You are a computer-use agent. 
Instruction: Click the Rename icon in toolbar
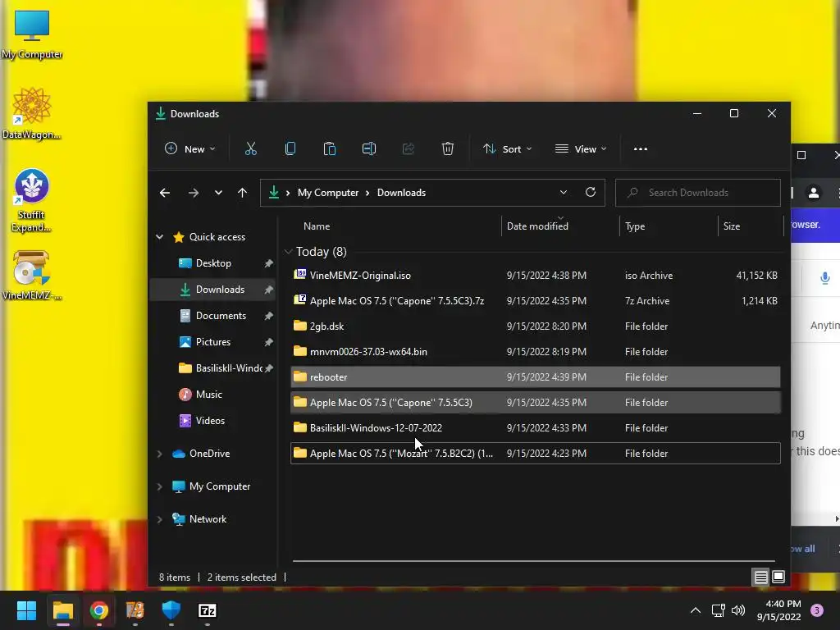pos(368,149)
